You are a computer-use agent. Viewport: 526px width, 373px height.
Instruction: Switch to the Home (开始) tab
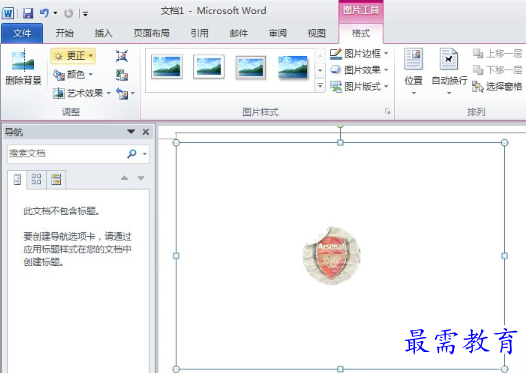point(64,33)
